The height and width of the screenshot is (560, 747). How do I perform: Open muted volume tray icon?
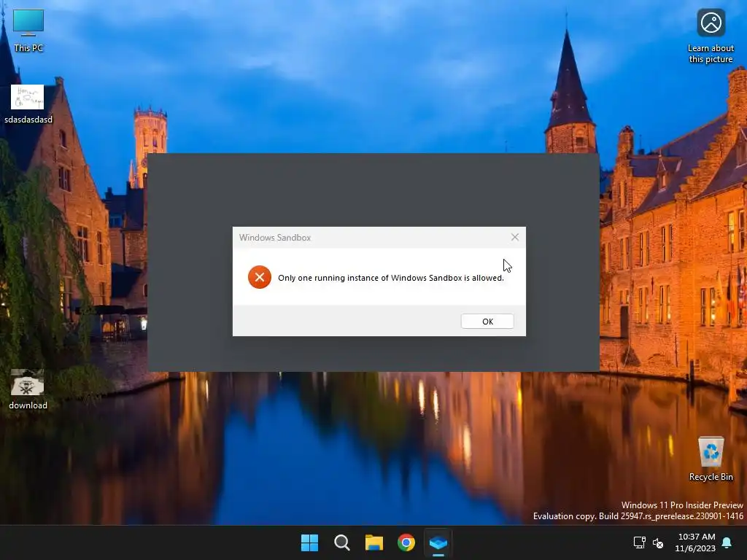pyautogui.click(x=658, y=542)
